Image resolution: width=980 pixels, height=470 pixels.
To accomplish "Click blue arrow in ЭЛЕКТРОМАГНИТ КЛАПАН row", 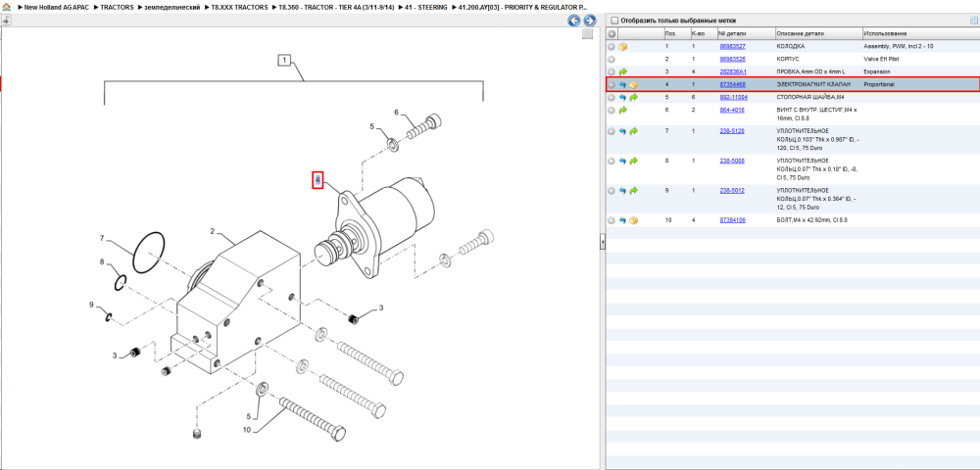I will tap(622, 84).
